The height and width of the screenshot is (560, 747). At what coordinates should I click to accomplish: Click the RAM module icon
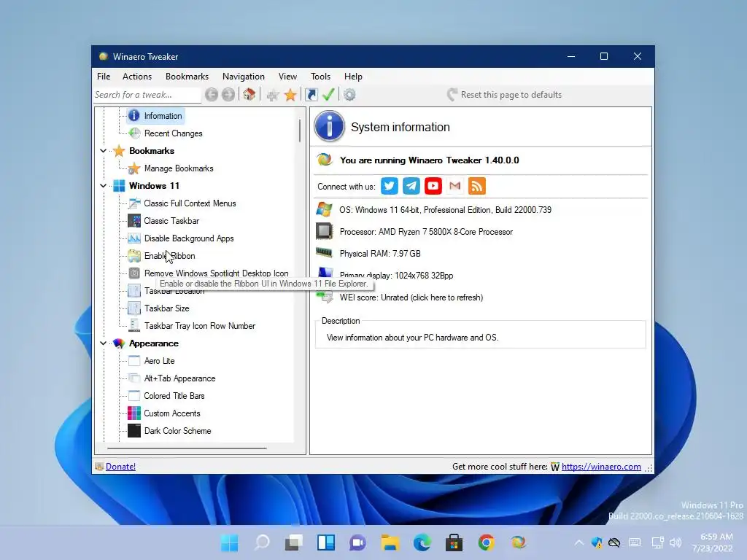(324, 252)
